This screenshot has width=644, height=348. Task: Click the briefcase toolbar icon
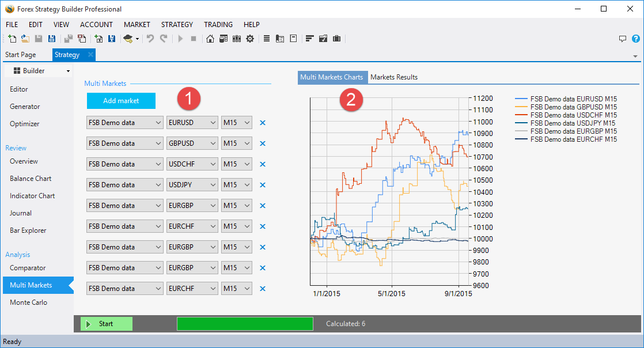click(336, 39)
